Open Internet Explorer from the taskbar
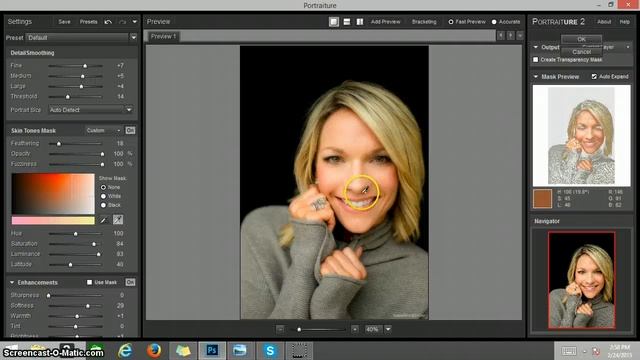 125,351
